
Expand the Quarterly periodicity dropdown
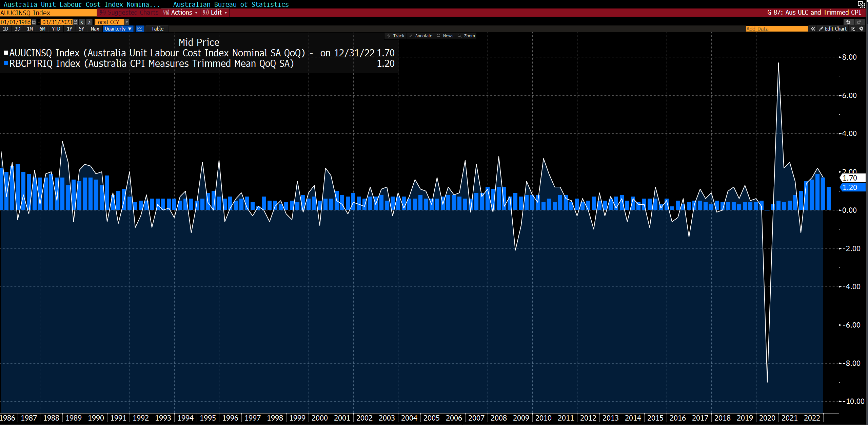(118, 29)
